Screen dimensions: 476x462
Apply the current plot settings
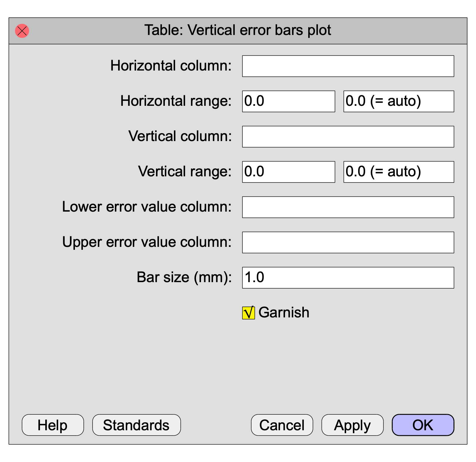point(352,425)
